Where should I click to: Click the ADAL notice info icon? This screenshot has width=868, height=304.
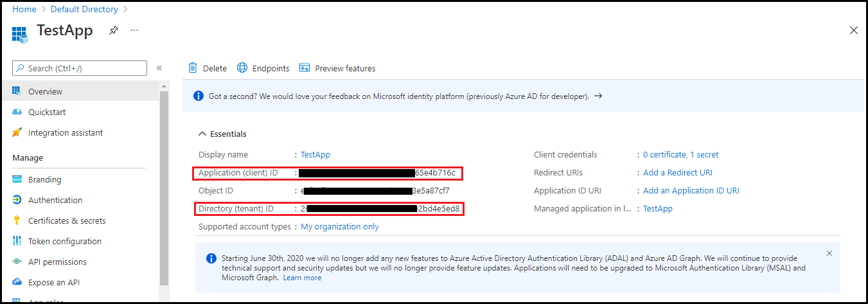[x=211, y=258]
